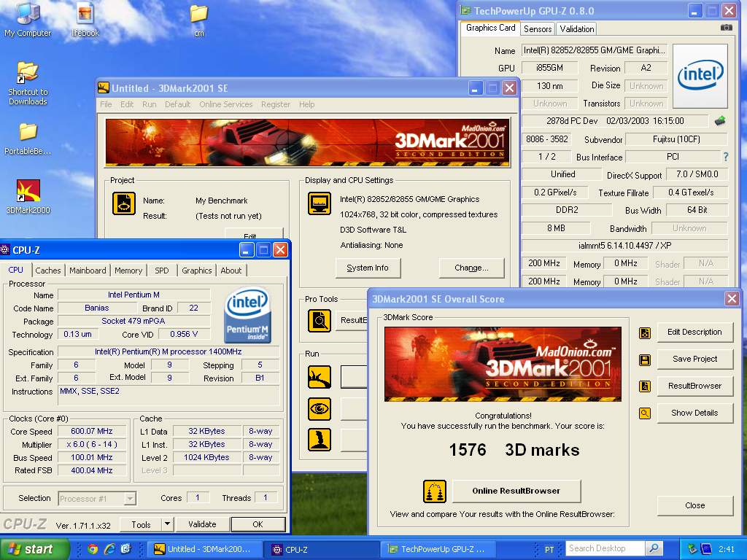Click Search Desktop magnifier button

pyautogui.click(x=654, y=548)
